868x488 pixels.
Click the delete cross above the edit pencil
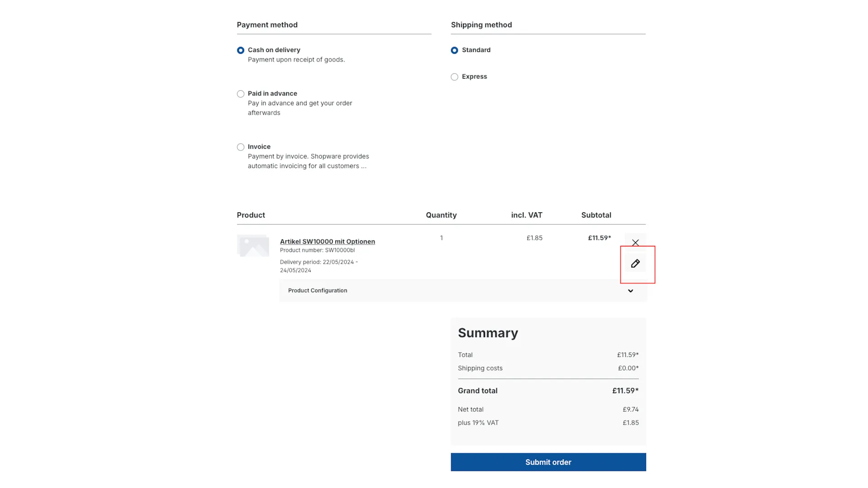635,242
